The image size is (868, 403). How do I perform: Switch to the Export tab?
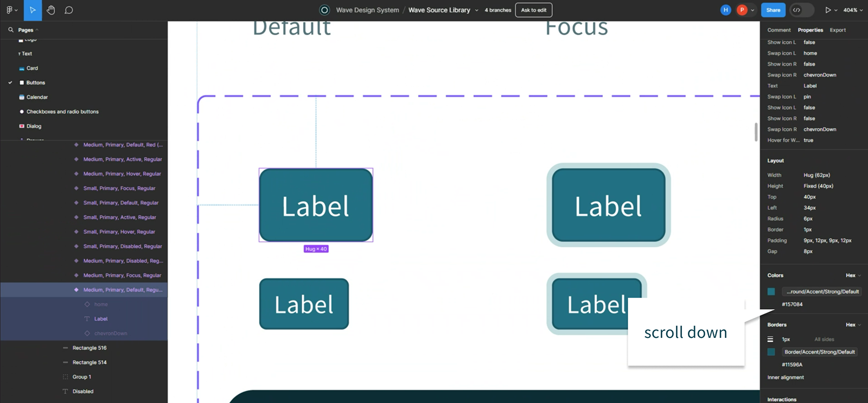838,30
